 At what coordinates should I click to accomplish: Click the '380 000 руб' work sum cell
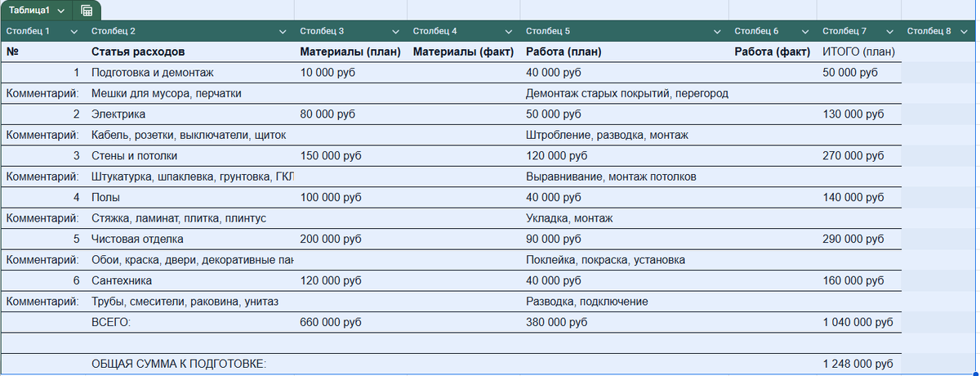coord(625,322)
